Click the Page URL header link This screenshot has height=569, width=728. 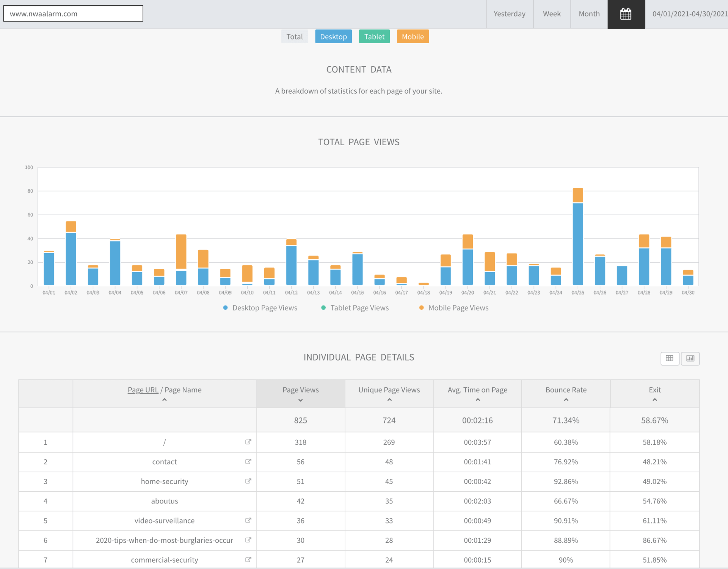click(143, 390)
